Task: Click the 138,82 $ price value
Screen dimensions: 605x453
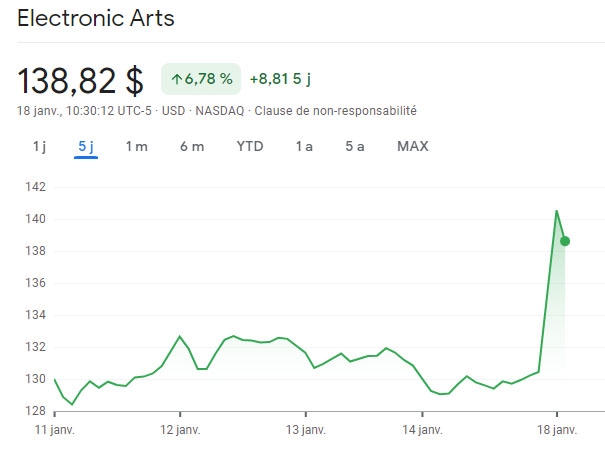Action: point(81,79)
